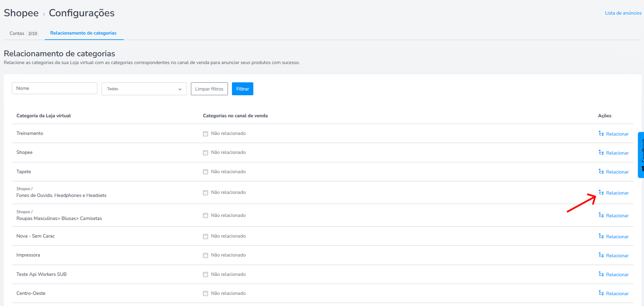
Task: Click Relacionar link for Fones de Ouvido
Action: pyautogui.click(x=617, y=193)
